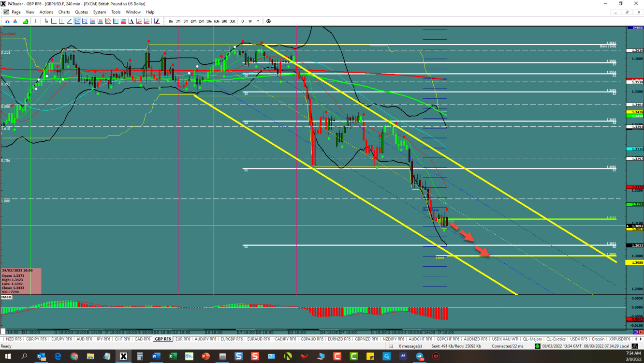644x363 pixels.
Task: Open the Window menu
Action: pyautogui.click(x=133, y=12)
